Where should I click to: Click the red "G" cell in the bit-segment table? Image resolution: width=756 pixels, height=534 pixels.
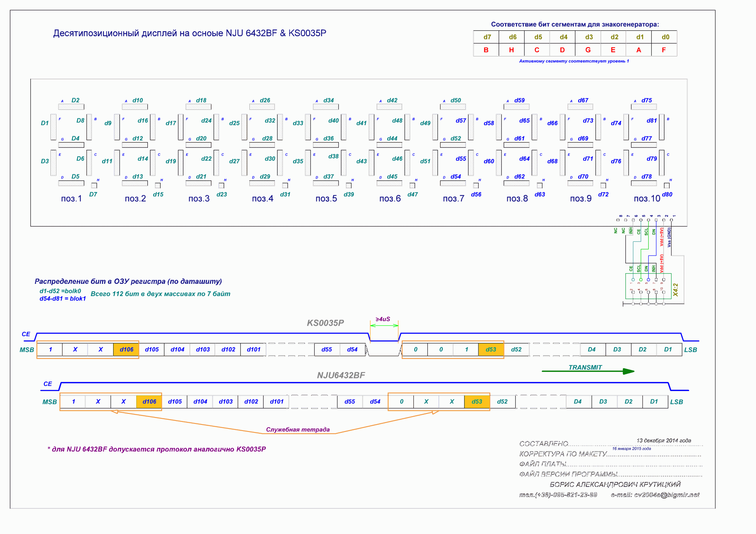point(588,50)
